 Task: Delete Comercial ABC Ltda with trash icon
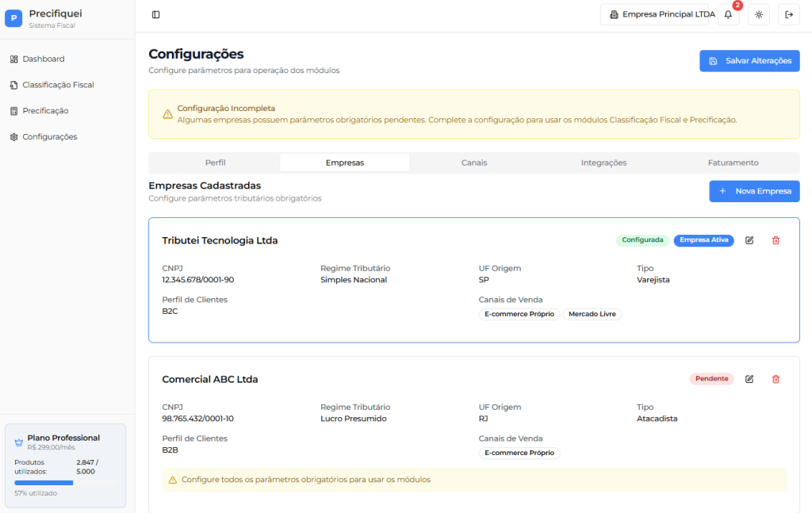click(776, 379)
